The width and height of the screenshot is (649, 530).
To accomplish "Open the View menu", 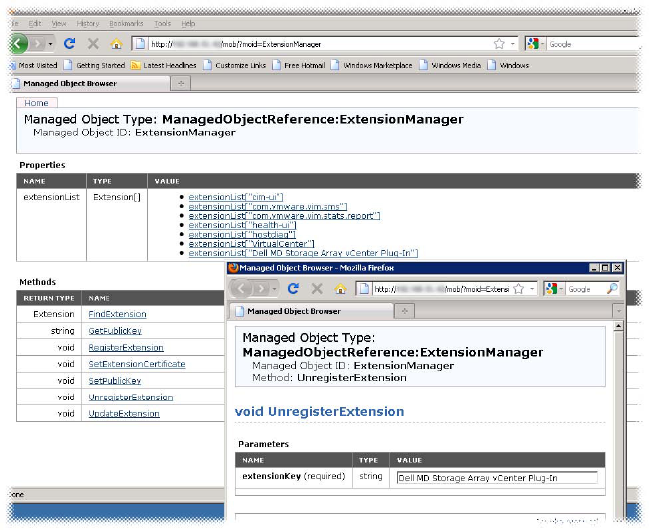I will point(59,24).
